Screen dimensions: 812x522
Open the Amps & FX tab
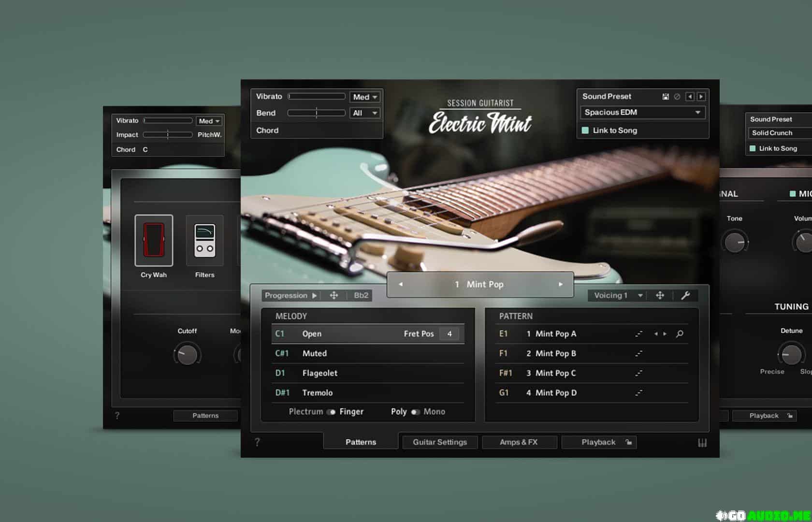(x=519, y=442)
